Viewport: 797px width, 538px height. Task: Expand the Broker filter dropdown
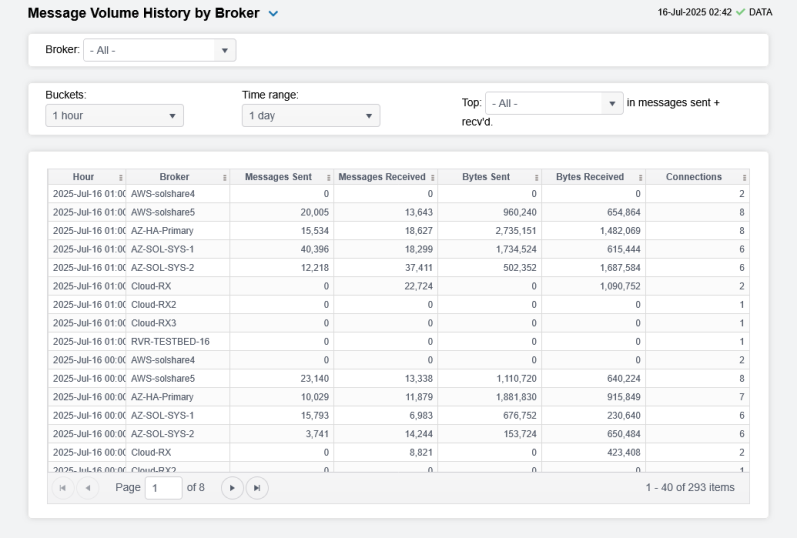click(x=224, y=49)
